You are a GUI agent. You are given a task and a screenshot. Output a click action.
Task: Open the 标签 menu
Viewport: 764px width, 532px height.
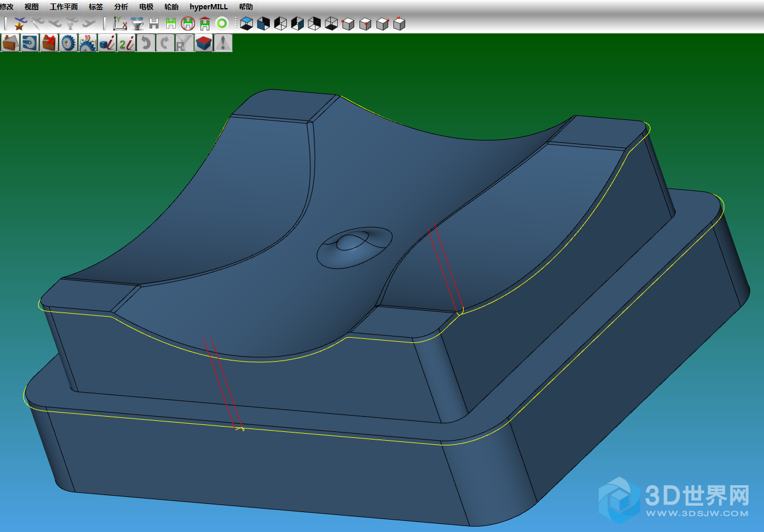tap(96, 7)
